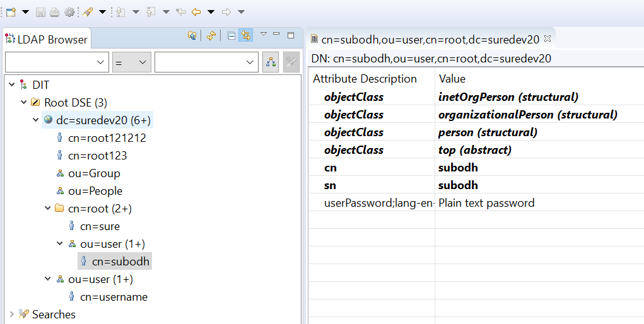
Task: Expand the Searches tree node
Action: point(11,315)
